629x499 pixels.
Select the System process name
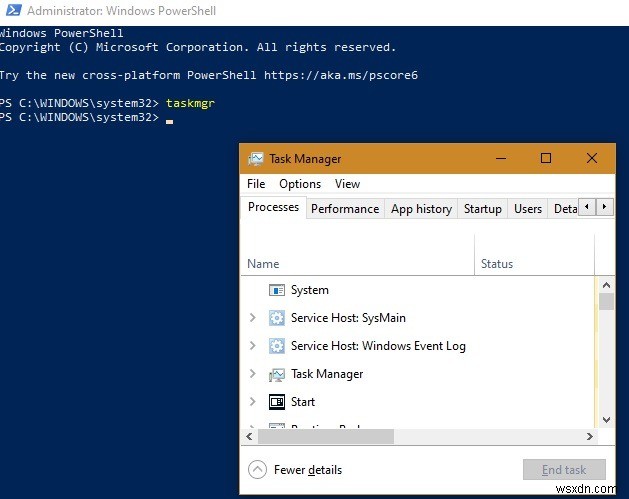[x=310, y=290]
